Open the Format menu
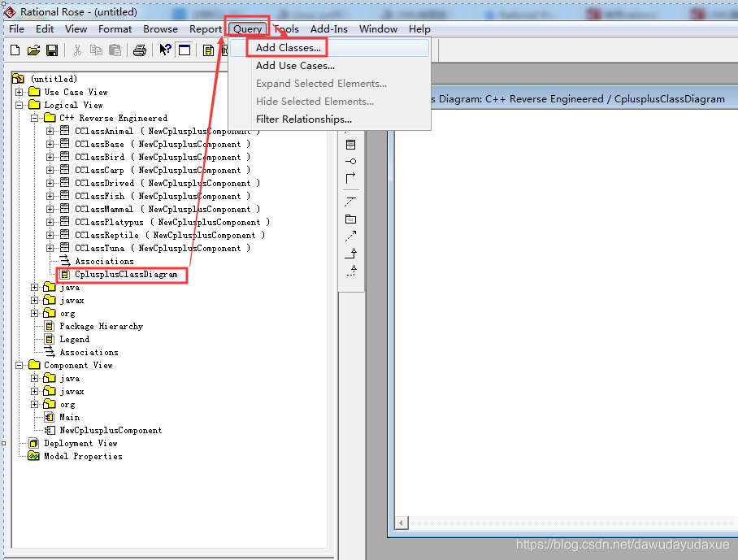 (115, 29)
